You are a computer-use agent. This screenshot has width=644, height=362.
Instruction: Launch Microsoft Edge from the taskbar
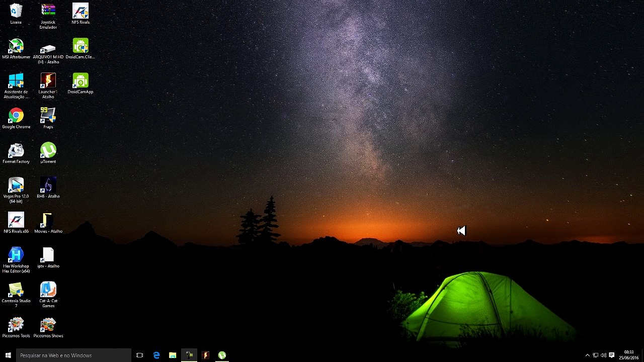pyautogui.click(x=156, y=355)
